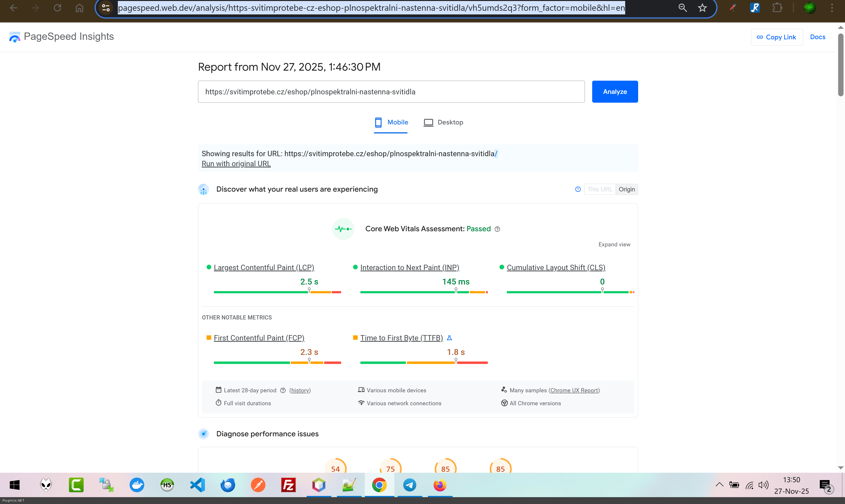This screenshot has width=845, height=504.
Task: Click the URL input field
Action: coord(391,92)
